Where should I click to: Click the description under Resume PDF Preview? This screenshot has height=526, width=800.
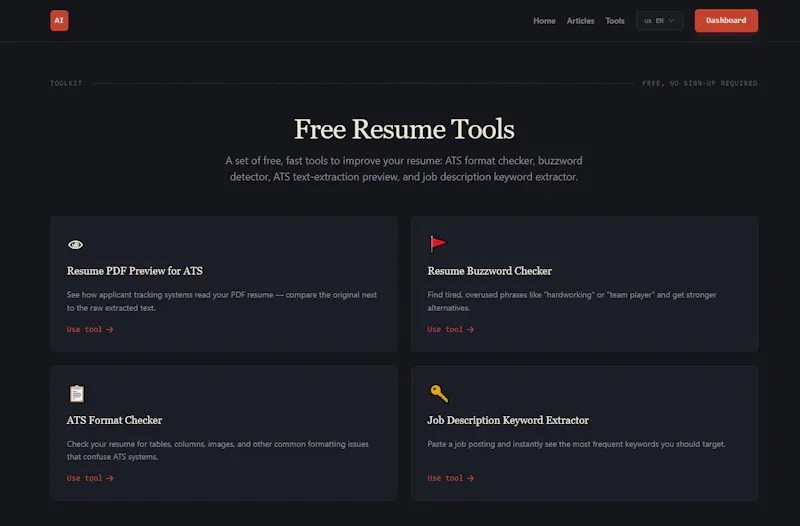pos(222,301)
